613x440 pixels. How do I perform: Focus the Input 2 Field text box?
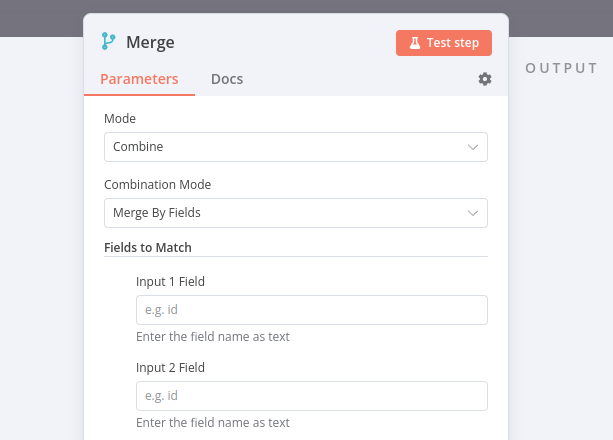tap(311, 396)
